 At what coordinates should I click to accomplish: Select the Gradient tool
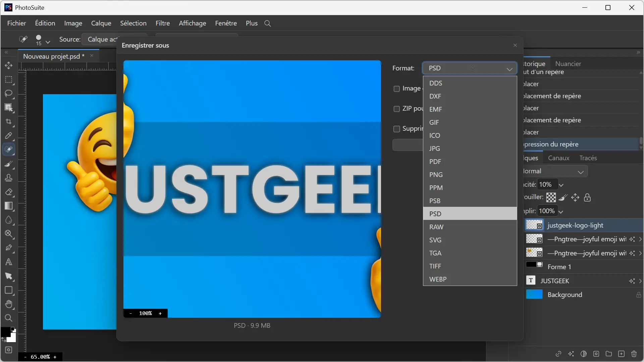coord(9,206)
